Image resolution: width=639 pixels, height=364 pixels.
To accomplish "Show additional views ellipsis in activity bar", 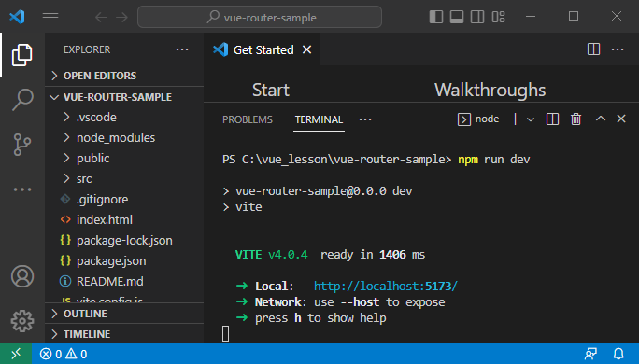I will (x=22, y=189).
